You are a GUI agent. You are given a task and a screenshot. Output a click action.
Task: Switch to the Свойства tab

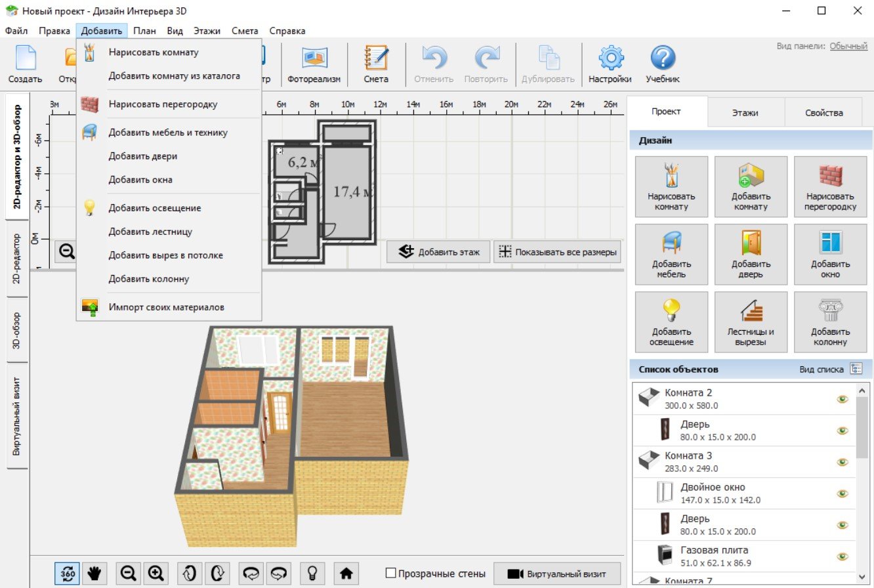[x=824, y=113]
